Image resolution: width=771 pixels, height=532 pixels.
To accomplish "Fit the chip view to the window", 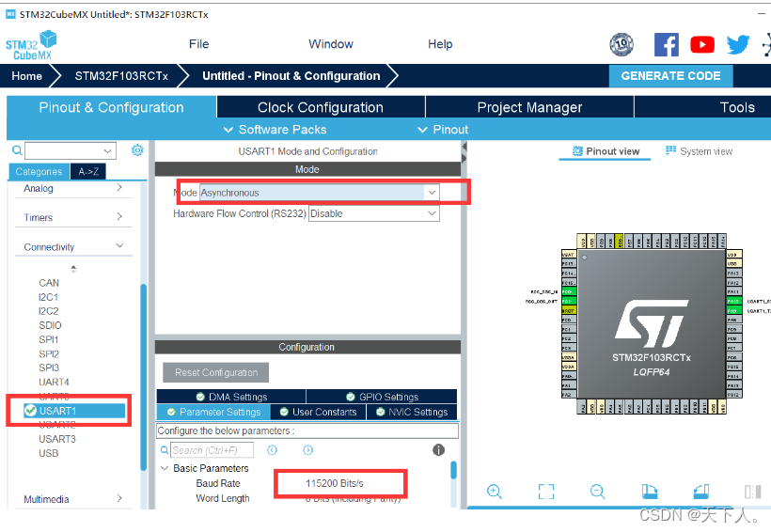I will 545,492.
